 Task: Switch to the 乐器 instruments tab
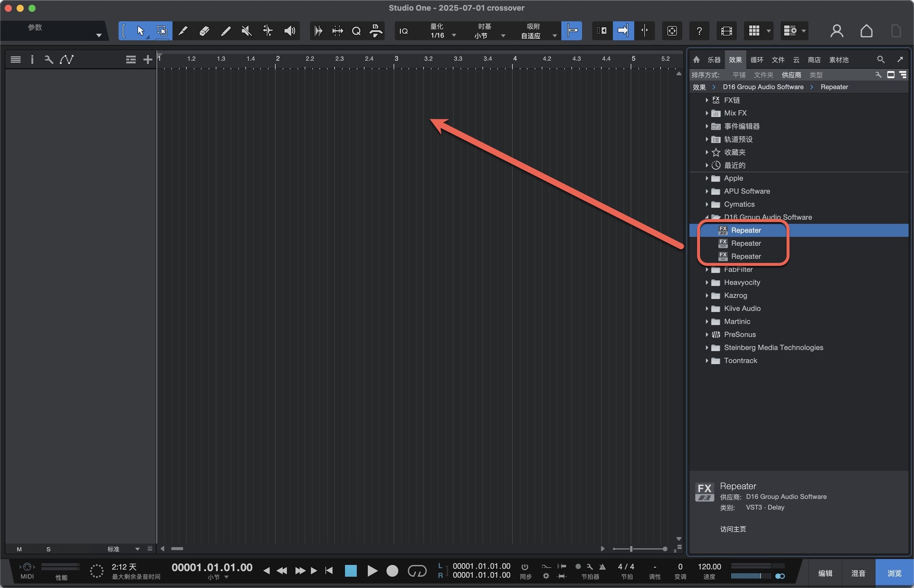[x=714, y=59]
